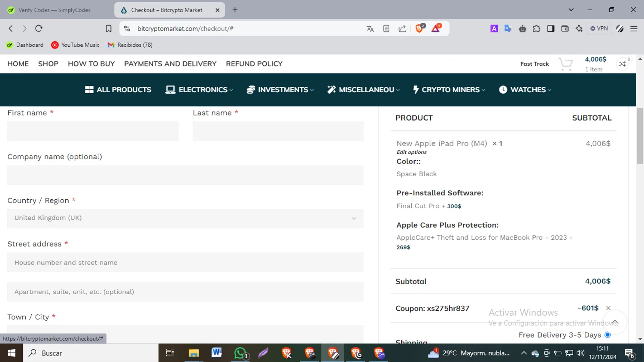Click the translate page icon
The height and width of the screenshot is (362, 644).
point(370,29)
